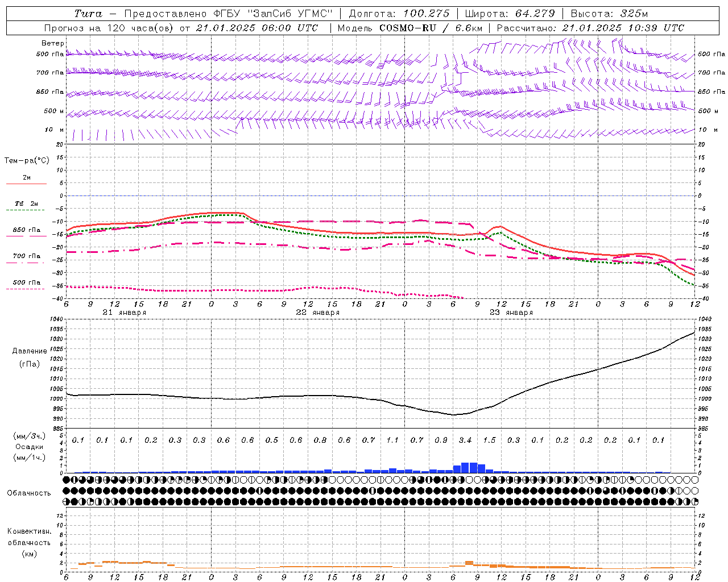Select the "3.4" peak precipitation value
Viewport: 728px width, 582px height.
pos(465,440)
